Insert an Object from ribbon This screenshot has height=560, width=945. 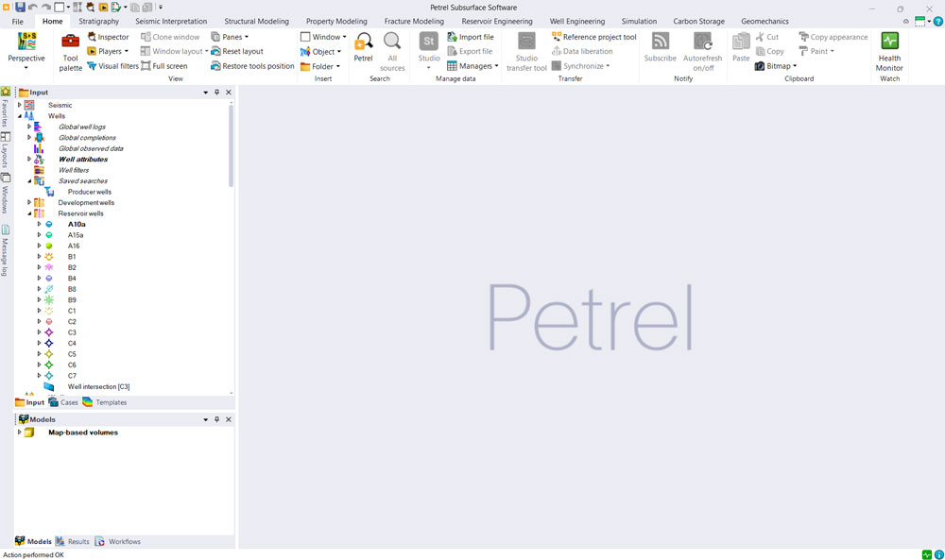click(x=320, y=51)
